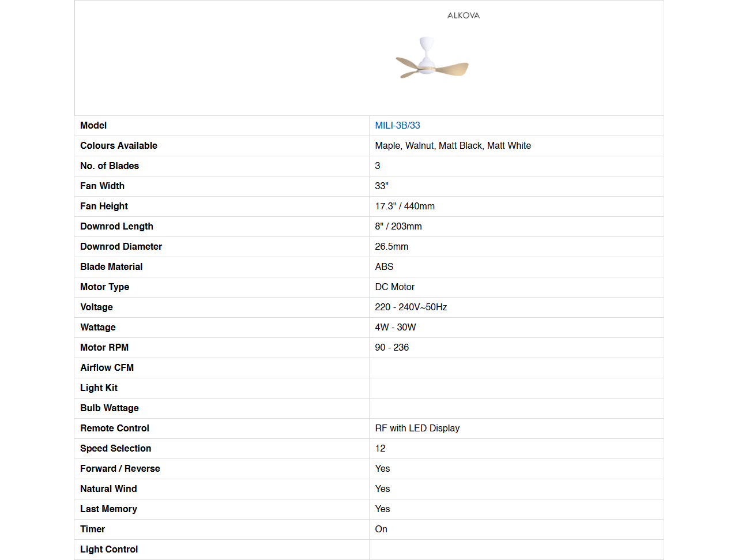The width and height of the screenshot is (738, 560).
Task: Select the Maple, Walnut, Matt Black colours text
Action: (453, 146)
